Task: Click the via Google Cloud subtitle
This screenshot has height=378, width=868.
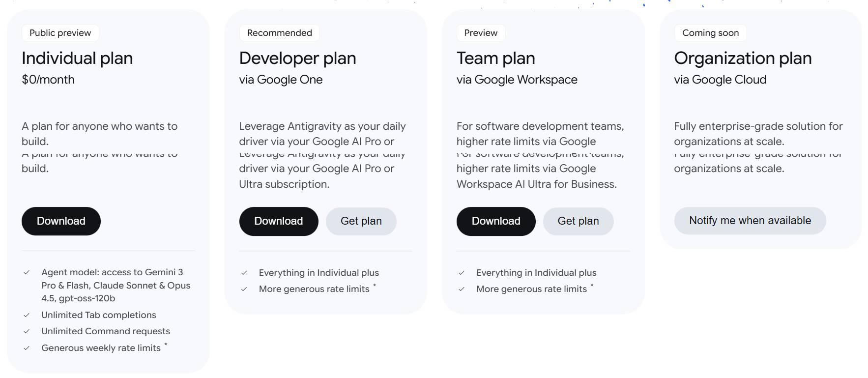Action: [720, 80]
